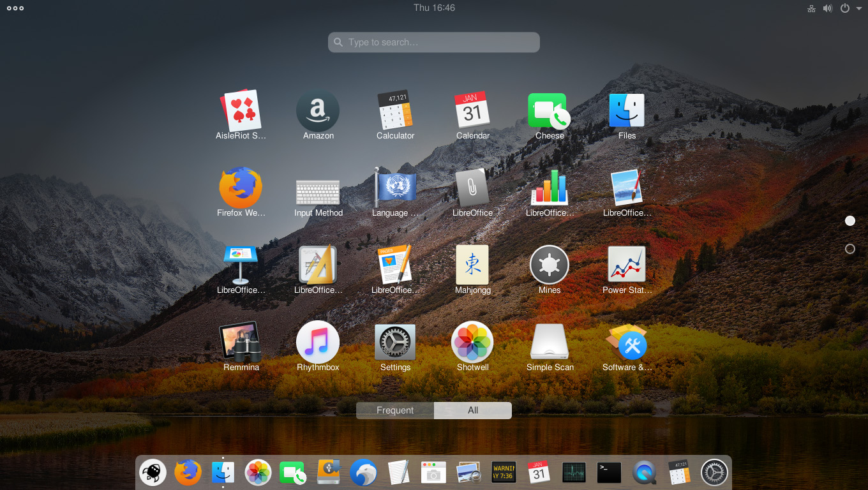Screen dimensions: 868x490
Task: Open the Activities three-dots button
Action: (x=15, y=8)
